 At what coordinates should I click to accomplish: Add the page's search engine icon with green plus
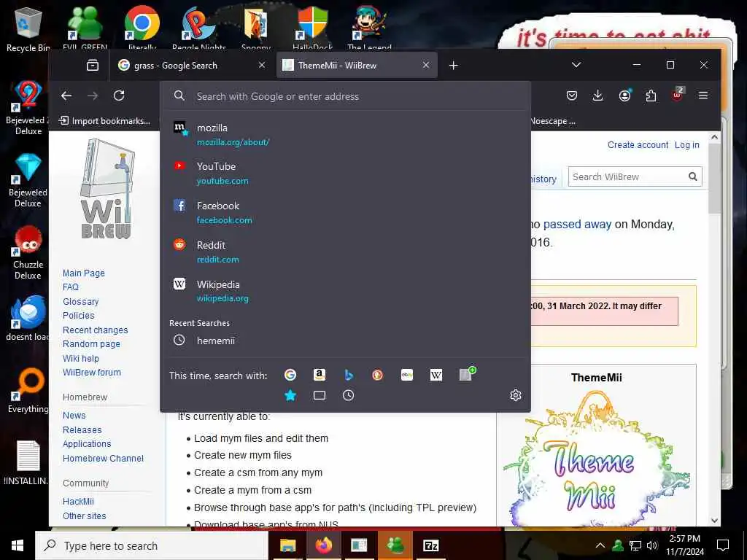467,374
